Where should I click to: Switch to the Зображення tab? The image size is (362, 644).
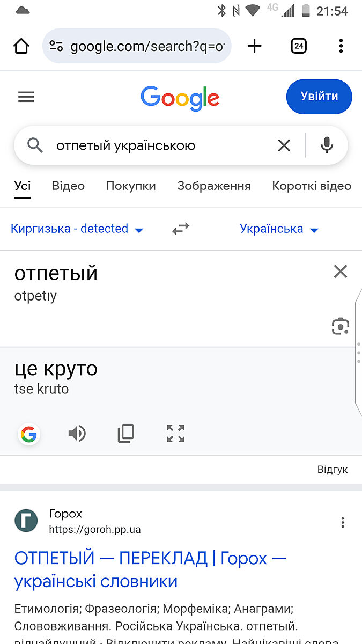pos(213,186)
